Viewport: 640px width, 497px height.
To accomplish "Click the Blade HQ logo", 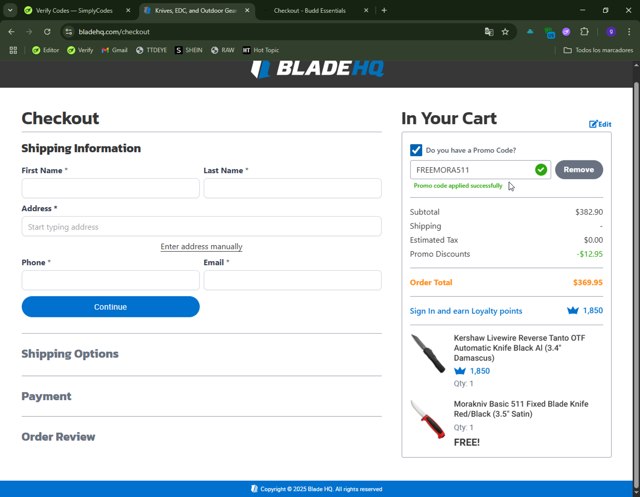I will pos(317,69).
